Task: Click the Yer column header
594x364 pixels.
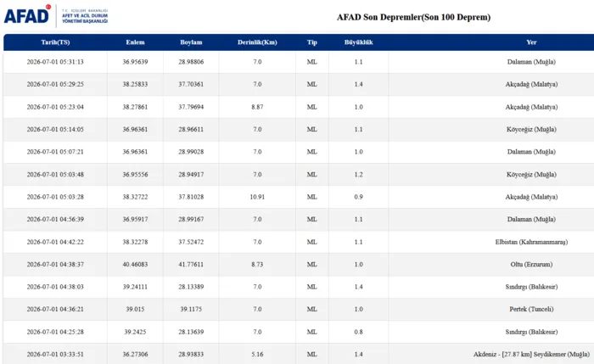Action: pyautogui.click(x=531, y=42)
